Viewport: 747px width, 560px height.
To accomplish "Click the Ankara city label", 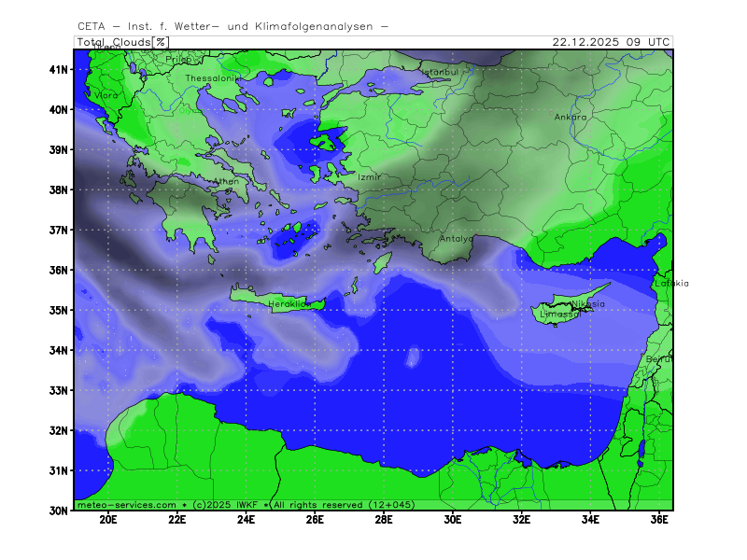I will pyautogui.click(x=570, y=117).
